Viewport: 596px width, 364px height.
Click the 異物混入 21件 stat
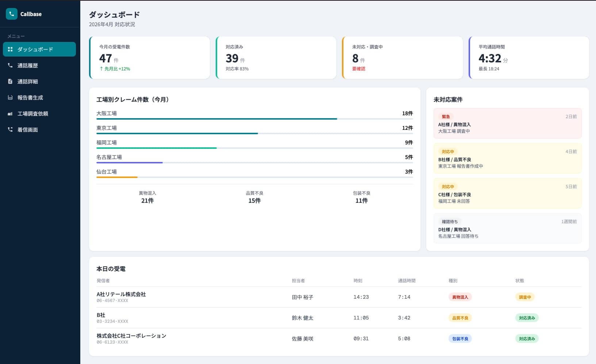pyautogui.click(x=147, y=197)
